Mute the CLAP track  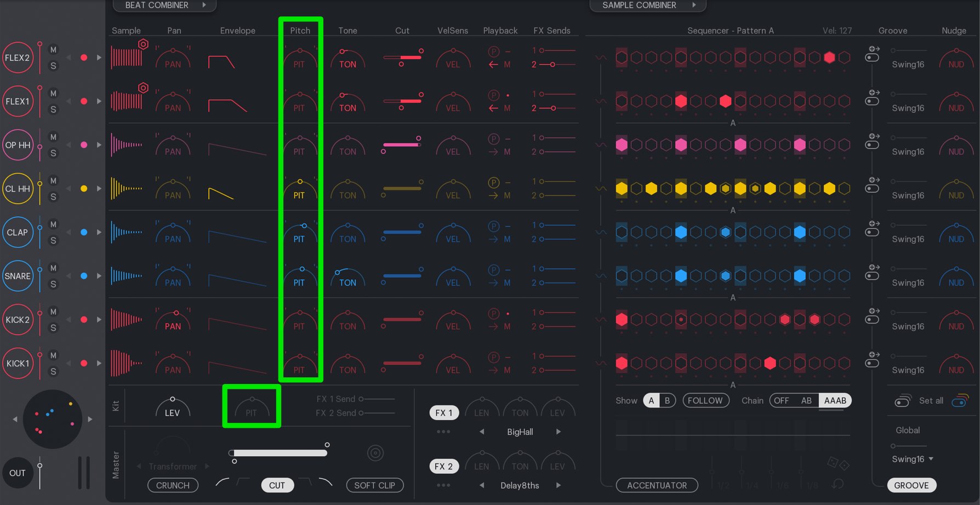53,225
